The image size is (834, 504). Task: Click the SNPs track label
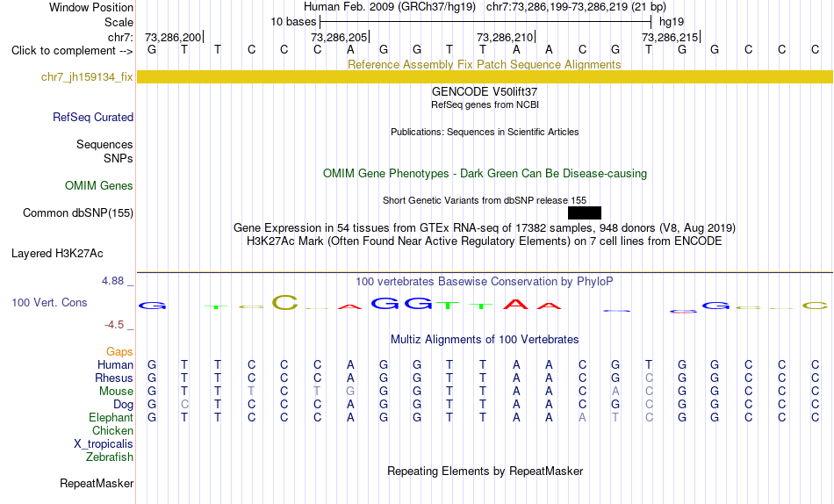point(119,159)
